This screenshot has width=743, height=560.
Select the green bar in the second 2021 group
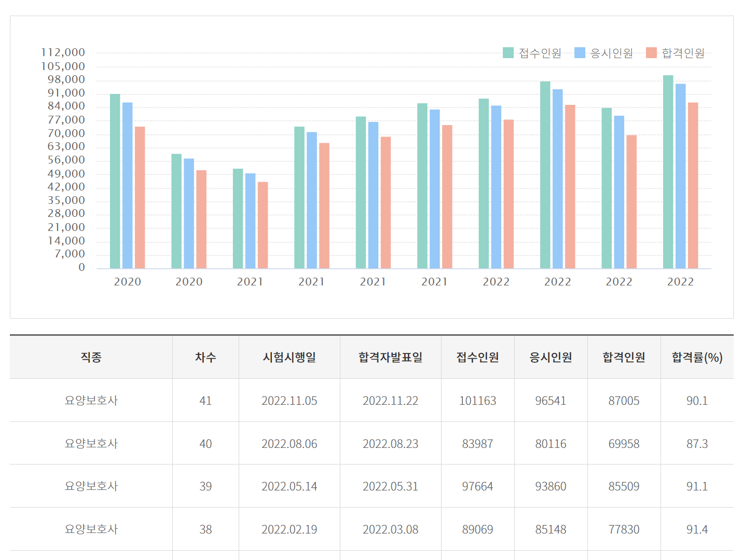click(x=300, y=197)
